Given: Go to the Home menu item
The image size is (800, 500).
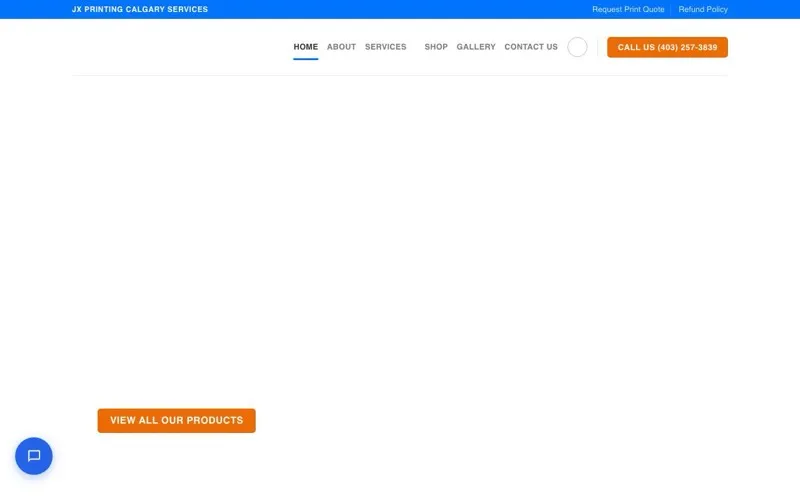Looking at the screenshot, I should coord(306,47).
